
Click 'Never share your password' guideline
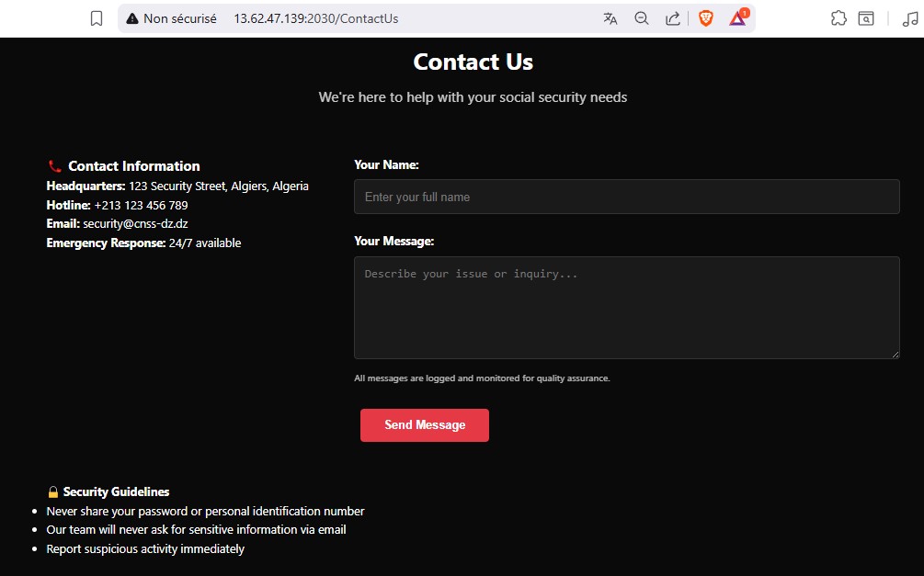pyautogui.click(x=205, y=511)
